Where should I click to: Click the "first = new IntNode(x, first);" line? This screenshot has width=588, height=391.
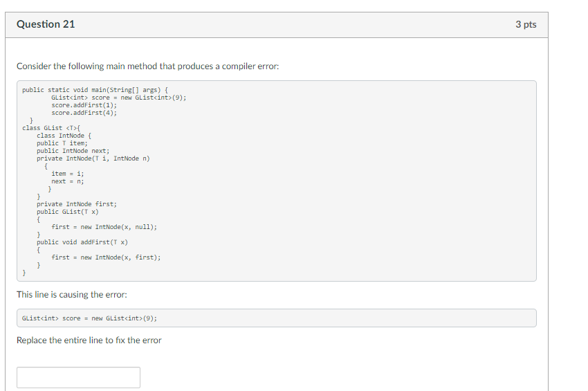pyautogui.click(x=106, y=257)
